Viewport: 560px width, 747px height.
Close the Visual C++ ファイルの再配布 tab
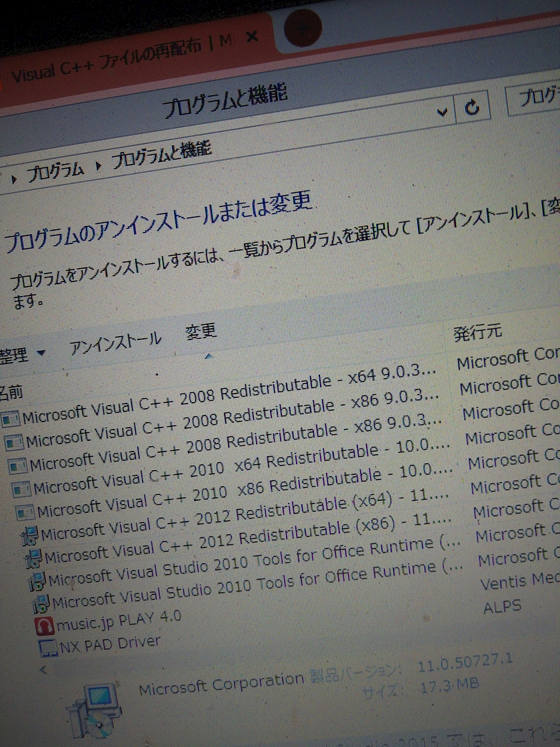(252, 37)
